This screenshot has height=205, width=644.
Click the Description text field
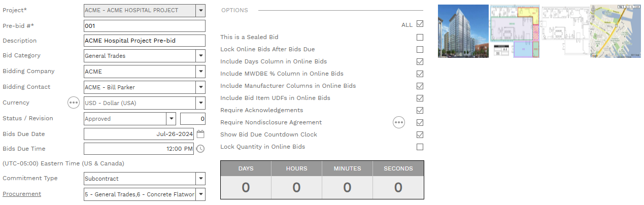pyautogui.click(x=144, y=41)
